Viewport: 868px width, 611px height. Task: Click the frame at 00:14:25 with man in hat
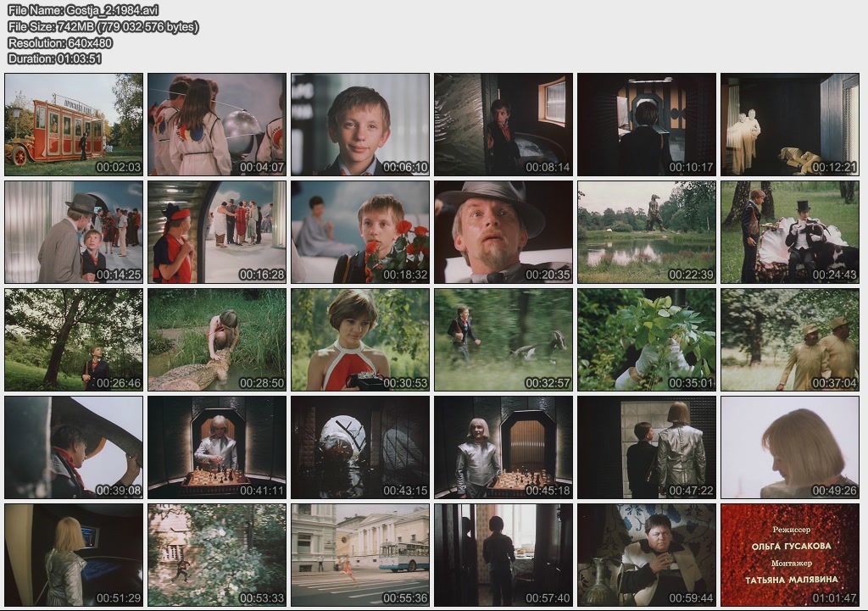coord(74,231)
